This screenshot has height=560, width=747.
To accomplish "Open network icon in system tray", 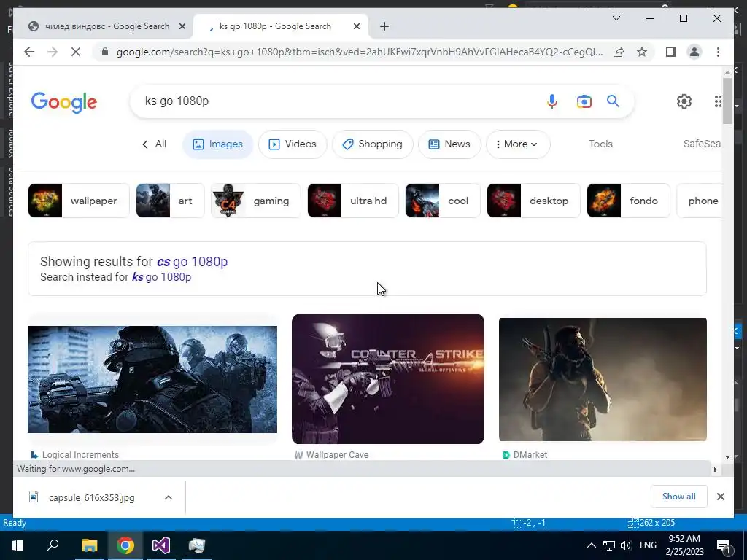I will (x=609, y=545).
